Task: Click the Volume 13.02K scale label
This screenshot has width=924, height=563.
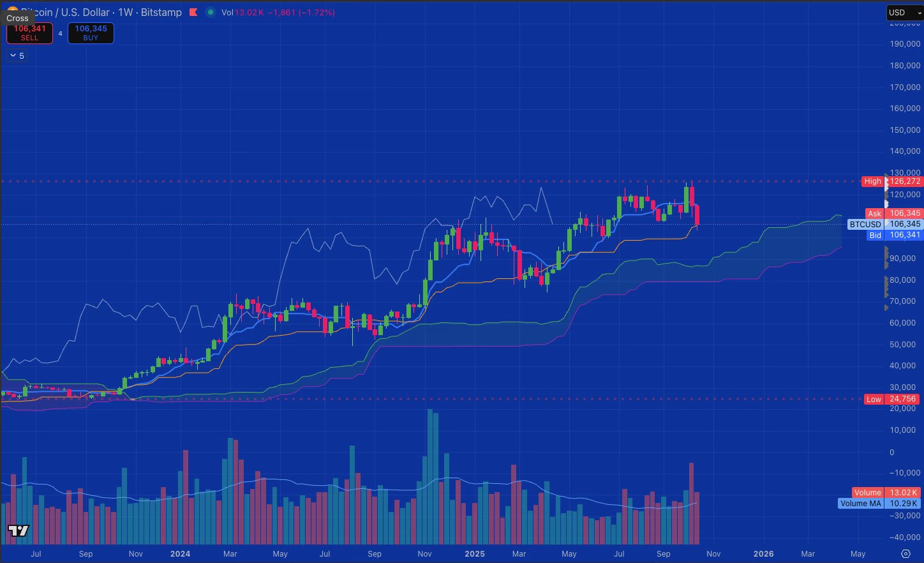Action: click(x=886, y=492)
